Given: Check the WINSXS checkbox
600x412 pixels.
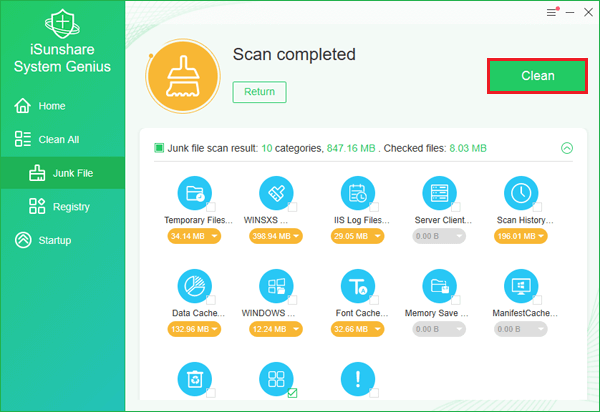Looking at the screenshot, I should 292,207.
